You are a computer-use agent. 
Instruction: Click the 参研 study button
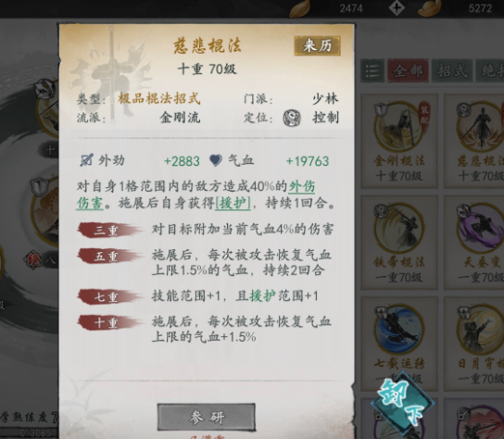click(207, 417)
